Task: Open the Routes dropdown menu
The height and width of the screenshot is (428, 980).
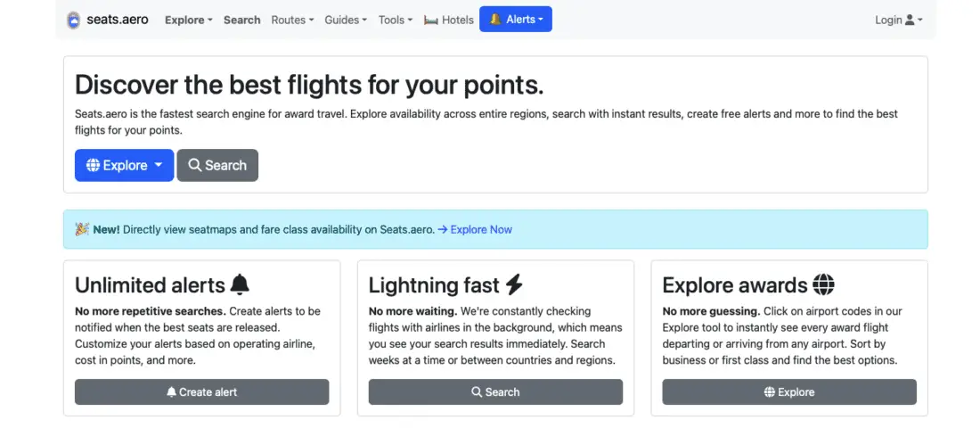Action: click(292, 20)
